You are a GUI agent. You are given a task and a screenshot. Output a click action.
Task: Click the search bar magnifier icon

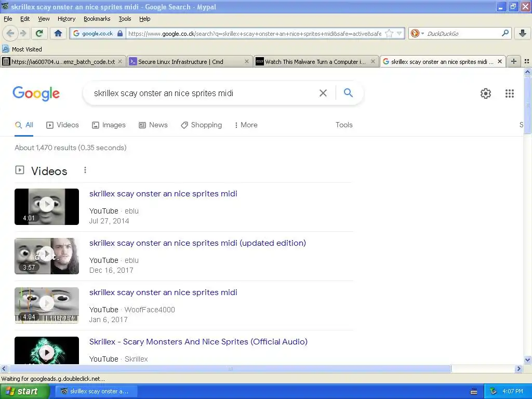point(505,33)
